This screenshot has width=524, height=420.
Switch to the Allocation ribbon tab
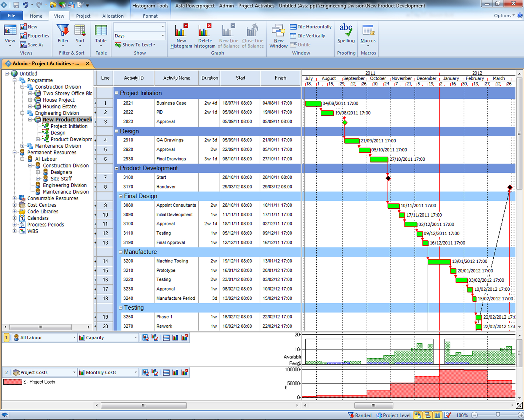[113, 16]
